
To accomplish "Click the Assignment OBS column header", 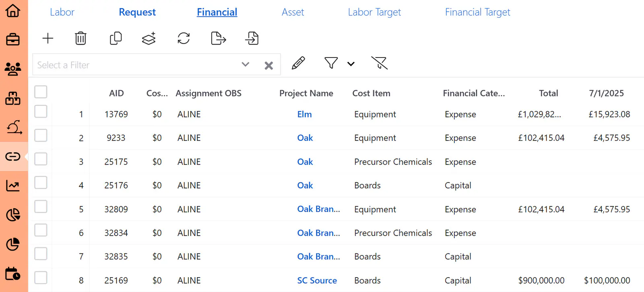I will pos(208,93).
